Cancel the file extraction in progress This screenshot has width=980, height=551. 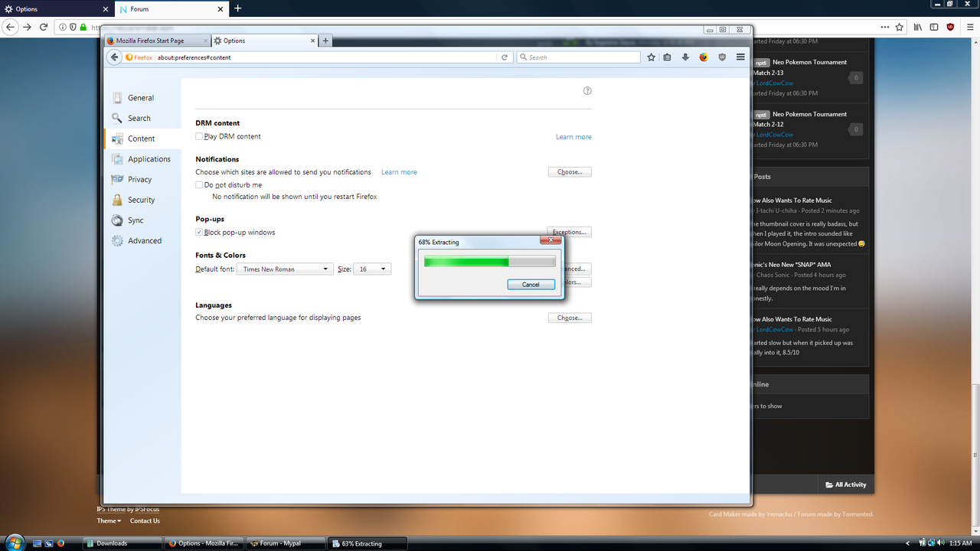pos(531,284)
